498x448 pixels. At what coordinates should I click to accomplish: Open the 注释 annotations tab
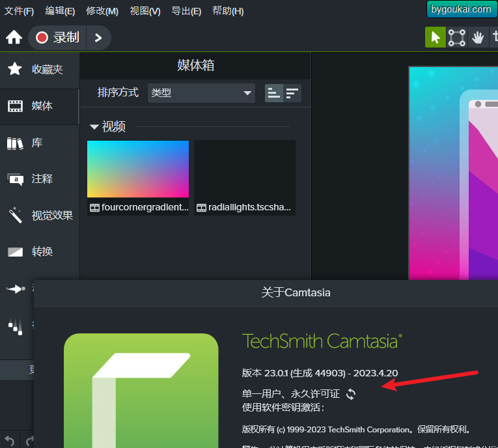pyautogui.click(x=39, y=179)
